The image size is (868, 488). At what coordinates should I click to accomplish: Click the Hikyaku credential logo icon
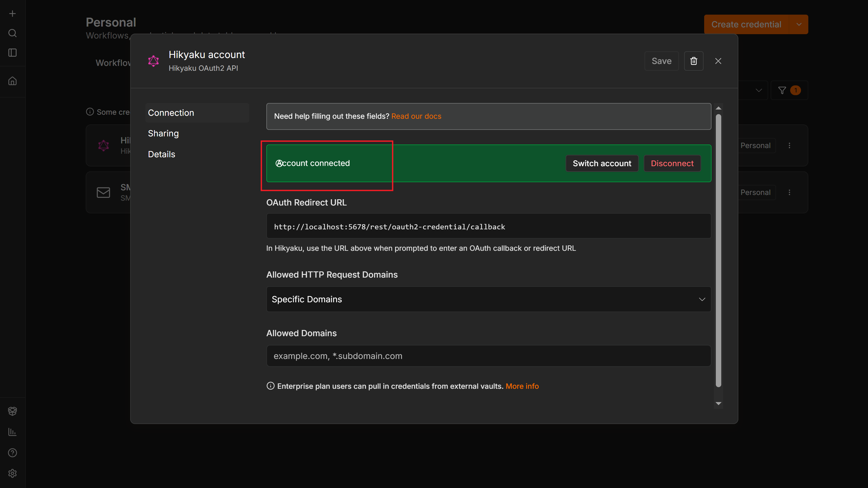[x=153, y=61]
